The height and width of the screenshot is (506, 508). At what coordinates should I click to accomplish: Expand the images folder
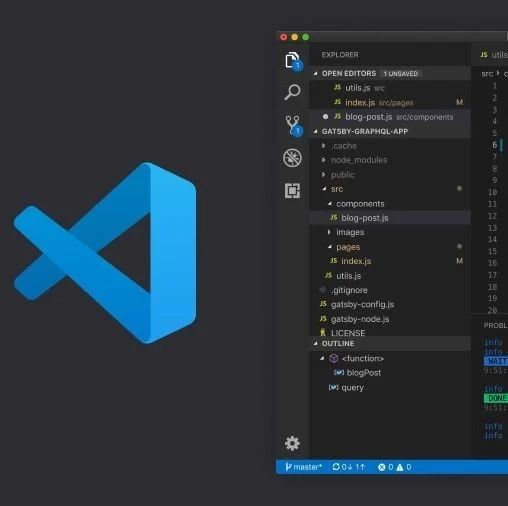[329, 232]
